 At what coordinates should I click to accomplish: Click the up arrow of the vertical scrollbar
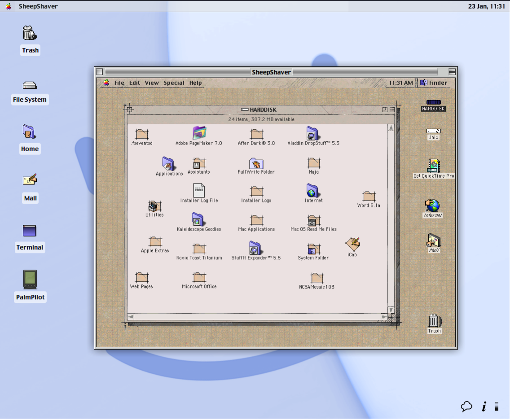tap(391, 128)
